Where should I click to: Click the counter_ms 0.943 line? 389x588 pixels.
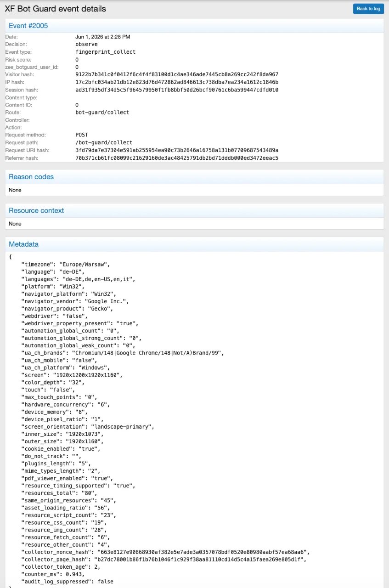click(x=54, y=574)
